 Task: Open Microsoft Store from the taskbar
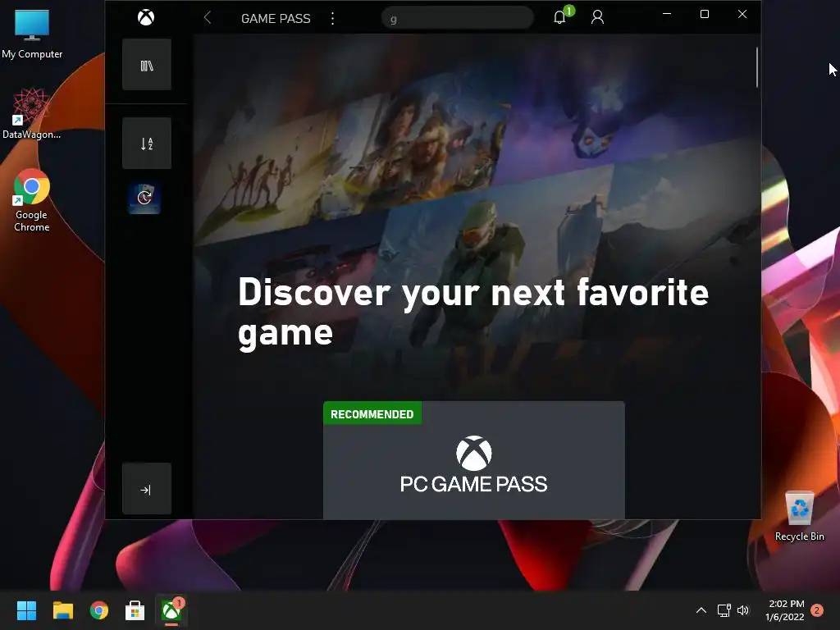(135, 610)
